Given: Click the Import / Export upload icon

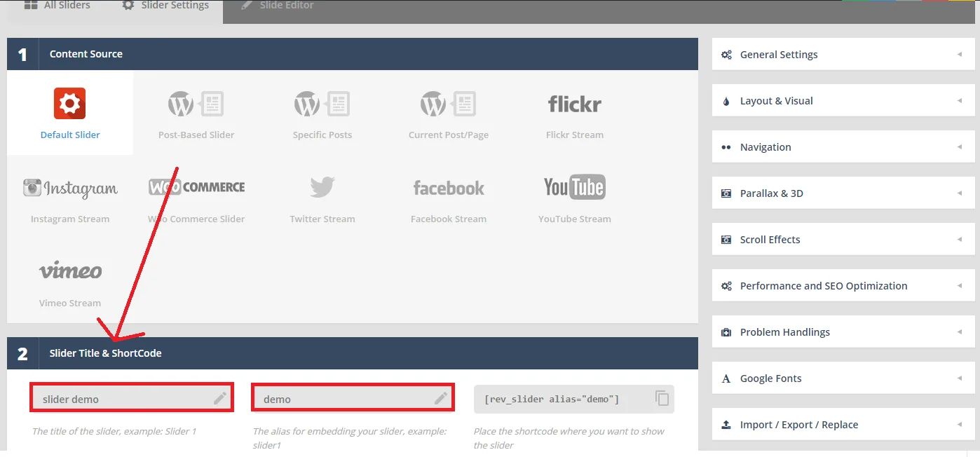Looking at the screenshot, I should click(x=726, y=425).
